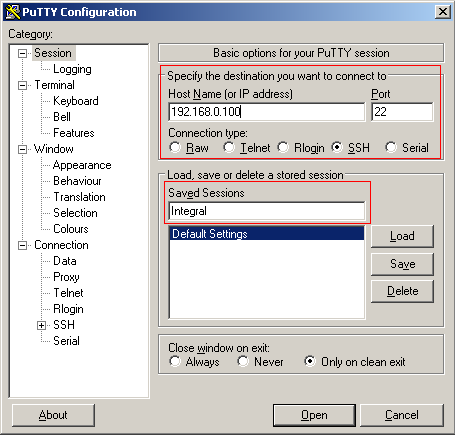
Task: Click the Load button
Action: click(402, 236)
